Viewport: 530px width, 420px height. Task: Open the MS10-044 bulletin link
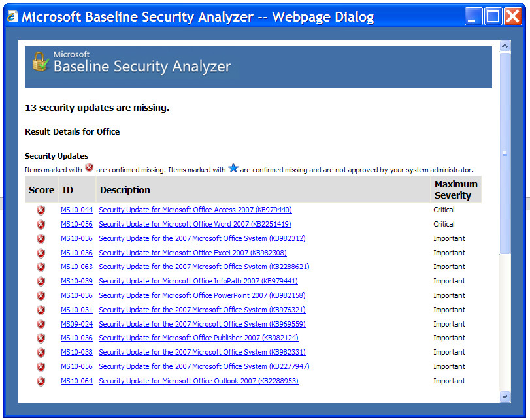click(x=76, y=210)
